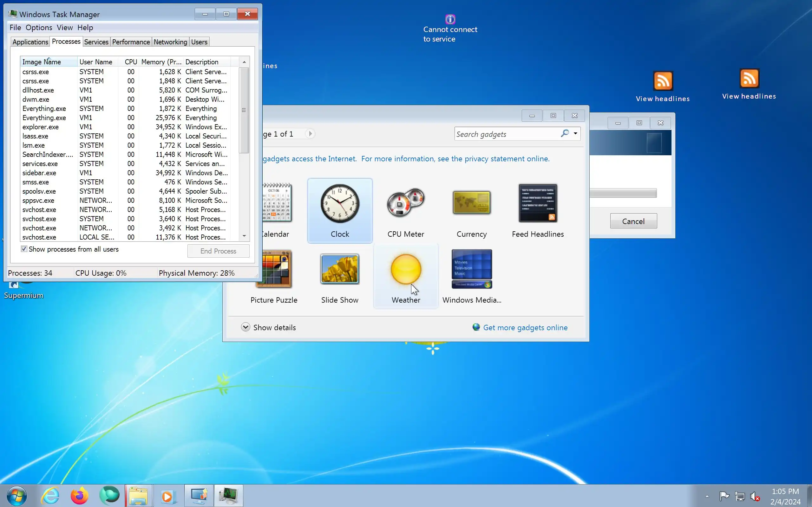Click the process list scrollbar thumb
812x507 pixels.
coord(244,110)
